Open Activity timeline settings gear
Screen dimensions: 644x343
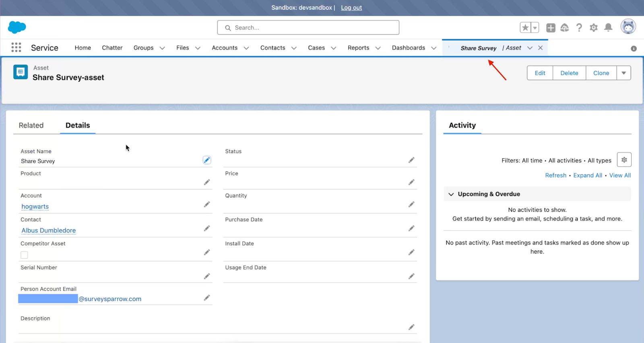click(624, 160)
